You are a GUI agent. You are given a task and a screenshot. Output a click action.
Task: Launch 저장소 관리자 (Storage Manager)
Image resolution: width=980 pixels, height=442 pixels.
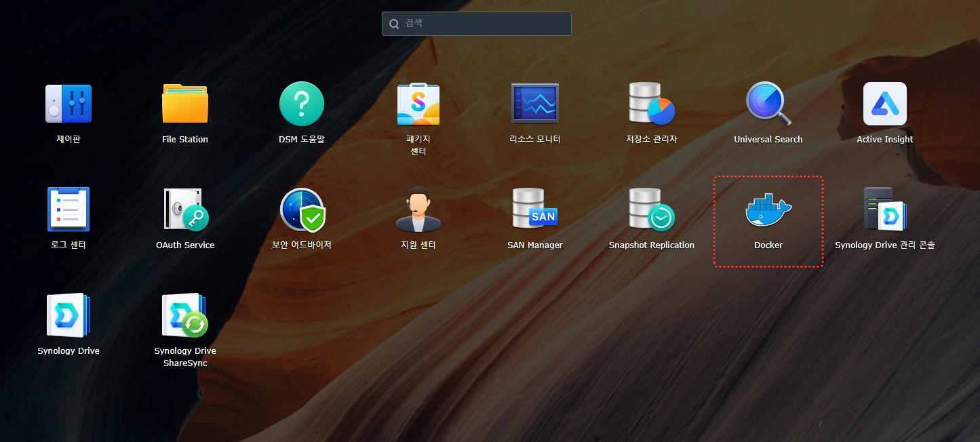651,103
